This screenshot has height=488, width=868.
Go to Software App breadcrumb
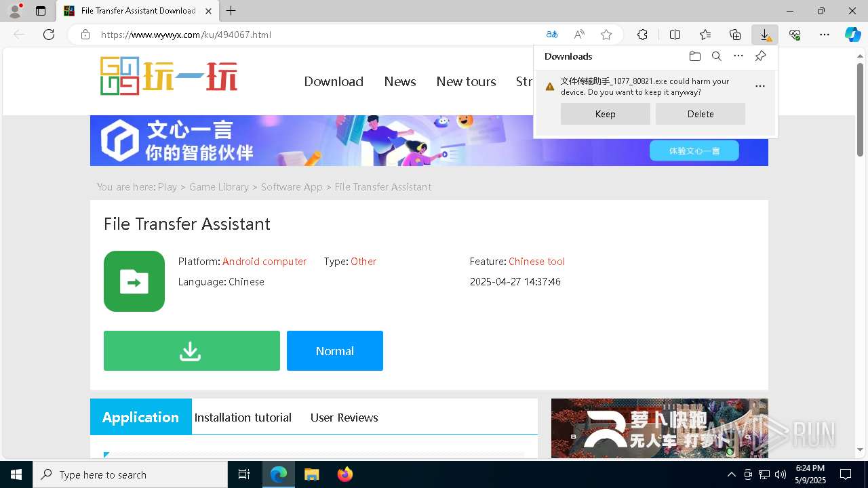pos(292,187)
